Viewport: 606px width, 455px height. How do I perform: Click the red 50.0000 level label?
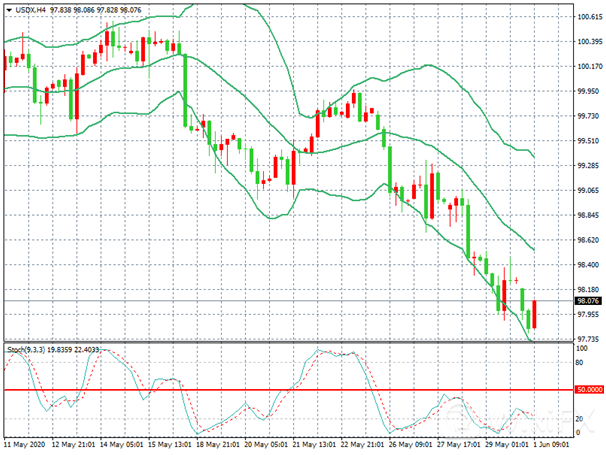(588, 390)
